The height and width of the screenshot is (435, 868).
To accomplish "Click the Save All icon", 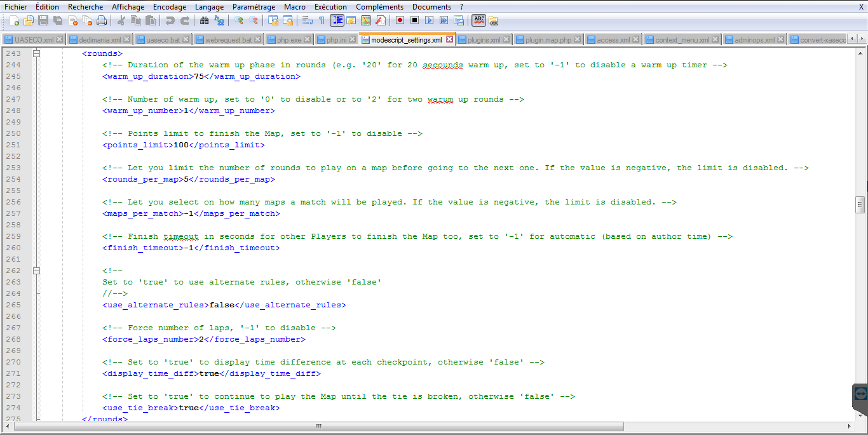I will click(58, 20).
